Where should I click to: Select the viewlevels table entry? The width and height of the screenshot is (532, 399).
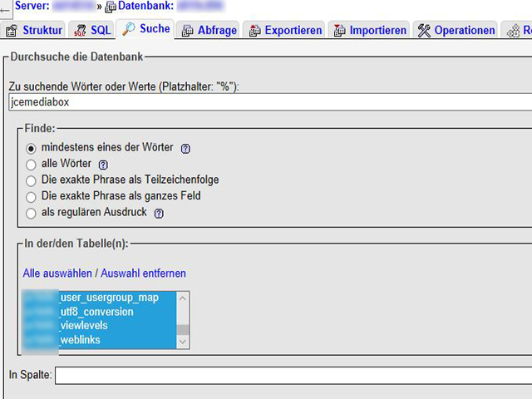pos(100,326)
